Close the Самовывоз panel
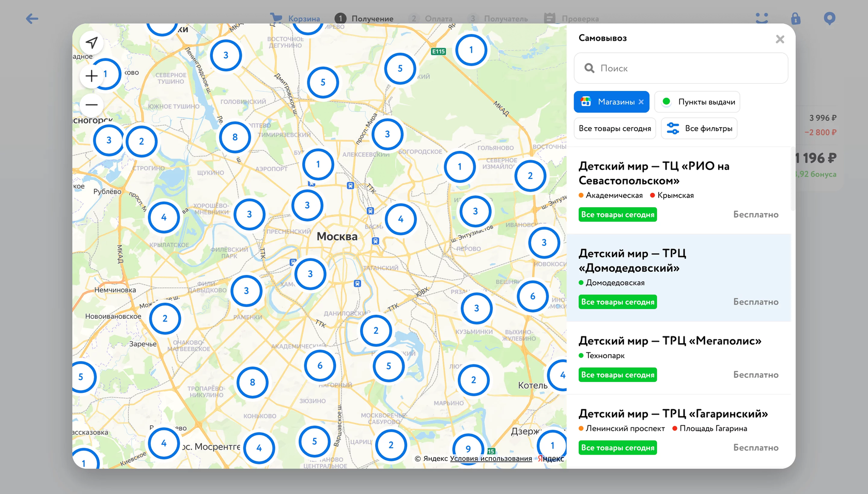868x494 pixels. 780,39
